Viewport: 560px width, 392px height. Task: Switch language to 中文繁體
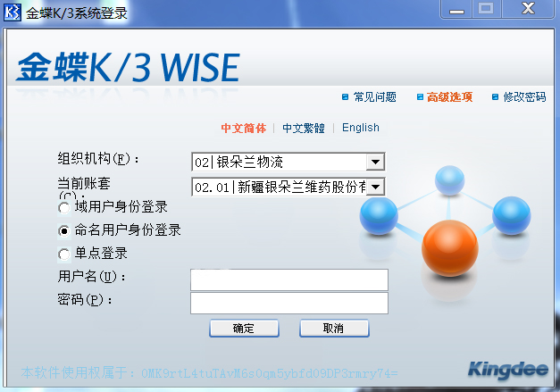pyautogui.click(x=304, y=128)
